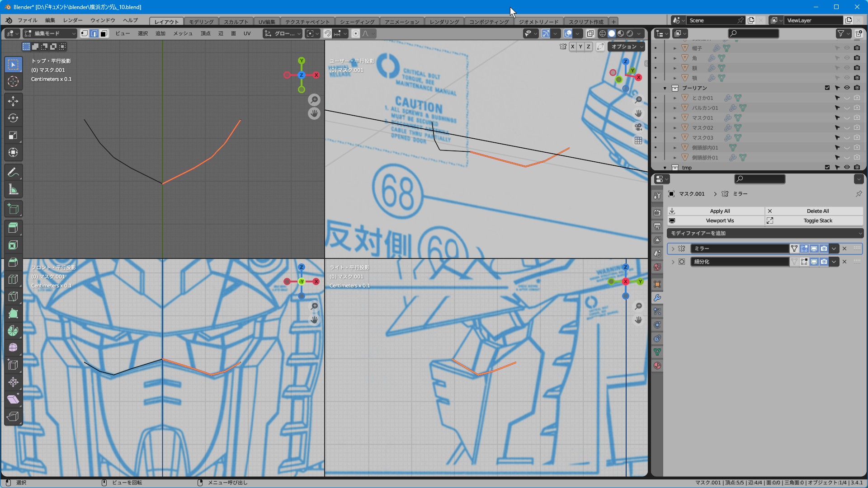Select the Cursor tool
Screen dimensions: 868x488
[13, 81]
